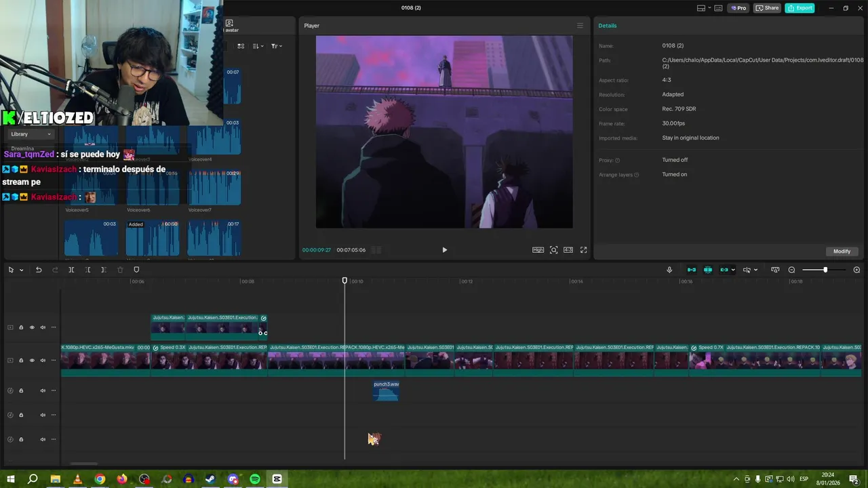Image resolution: width=868 pixels, height=488 pixels.
Task: Hide the main video track with eye icon
Action: 32,361
